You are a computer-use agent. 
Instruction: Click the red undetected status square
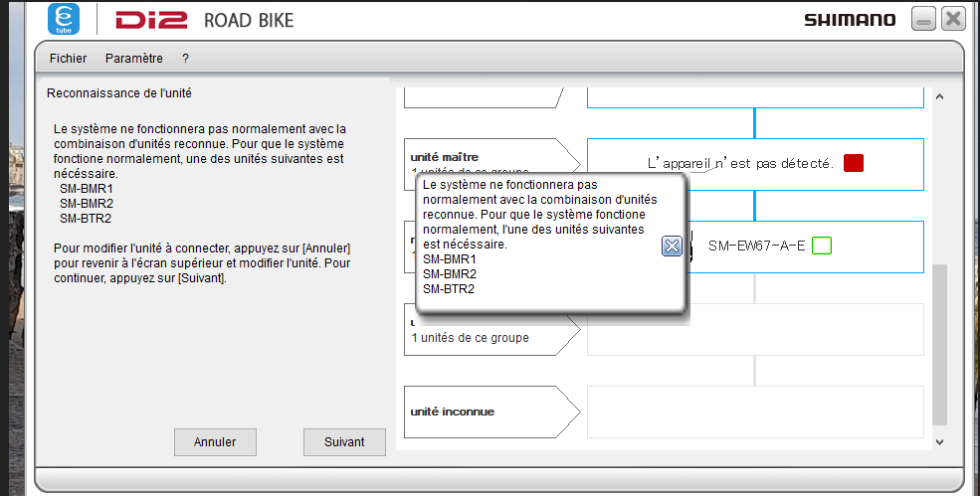853,163
